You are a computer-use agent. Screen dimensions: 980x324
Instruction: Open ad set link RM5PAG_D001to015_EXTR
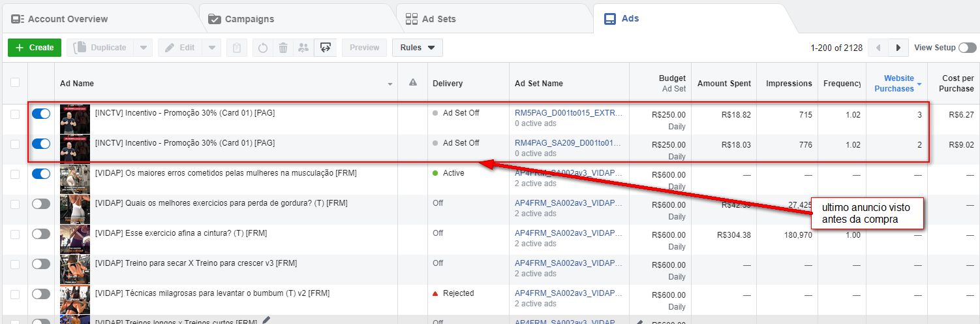pos(567,113)
